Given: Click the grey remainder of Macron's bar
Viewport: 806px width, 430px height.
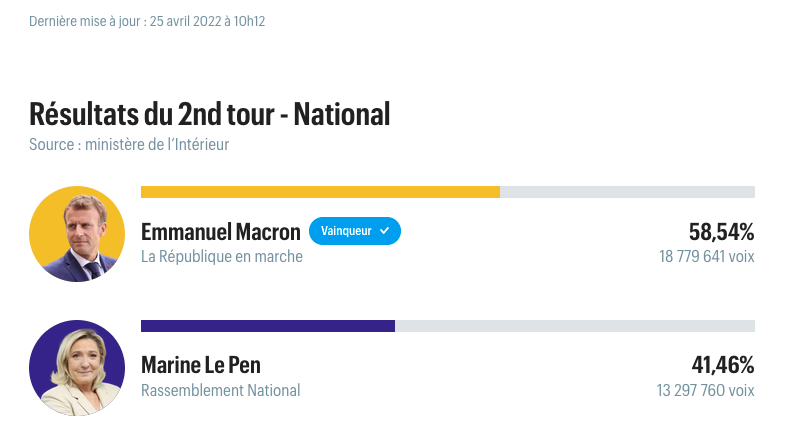Looking at the screenshot, I should tap(628, 192).
